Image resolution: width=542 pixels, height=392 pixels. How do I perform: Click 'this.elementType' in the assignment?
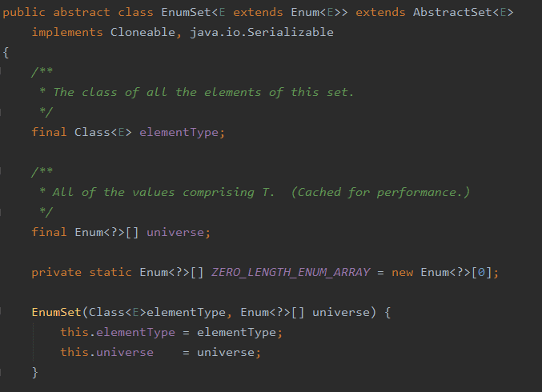click(107, 333)
